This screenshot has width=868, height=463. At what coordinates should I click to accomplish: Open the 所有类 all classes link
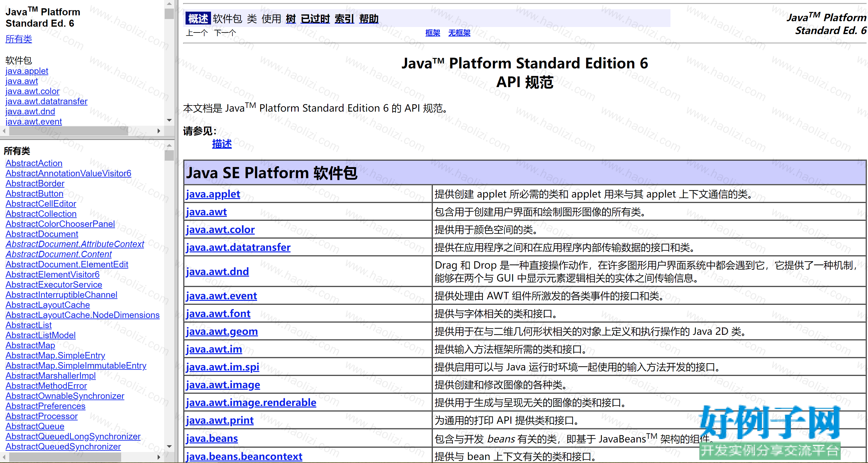(18, 39)
